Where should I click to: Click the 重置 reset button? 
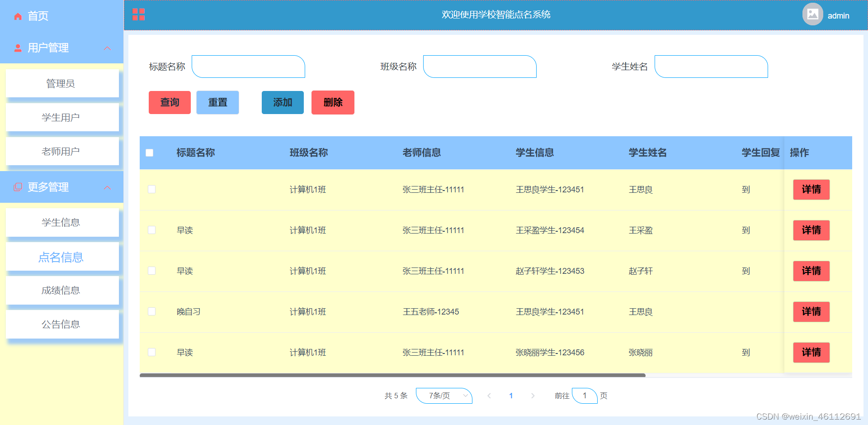(217, 102)
